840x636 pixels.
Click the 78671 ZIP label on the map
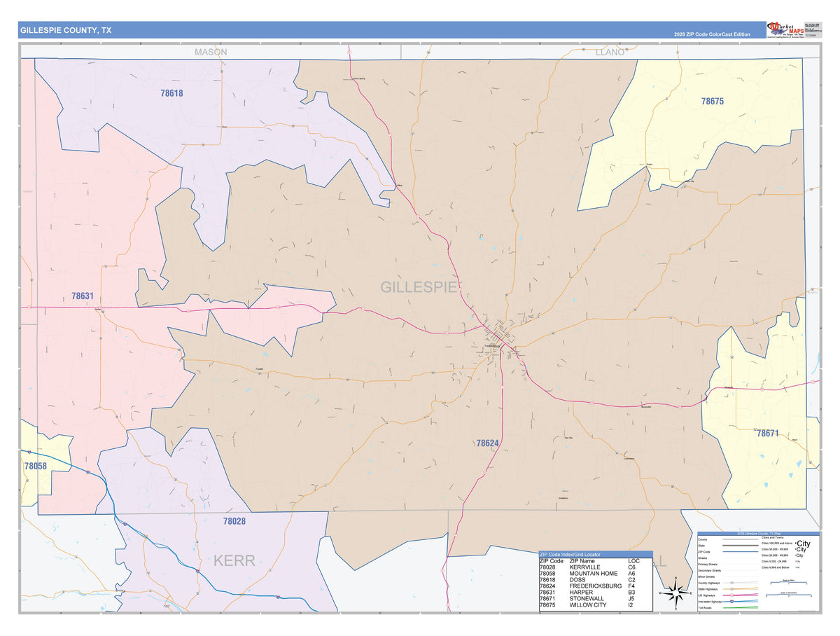pos(767,434)
